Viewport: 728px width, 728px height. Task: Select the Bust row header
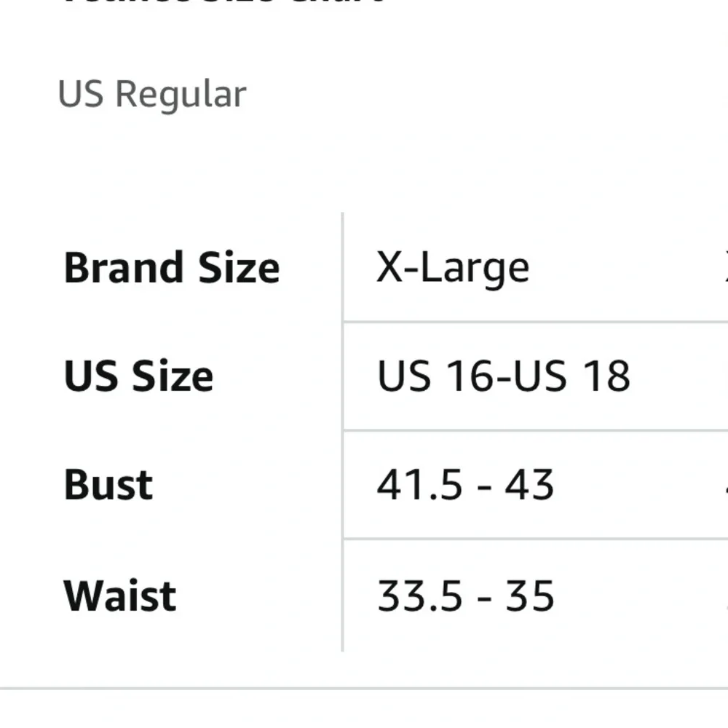click(x=108, y=485)
